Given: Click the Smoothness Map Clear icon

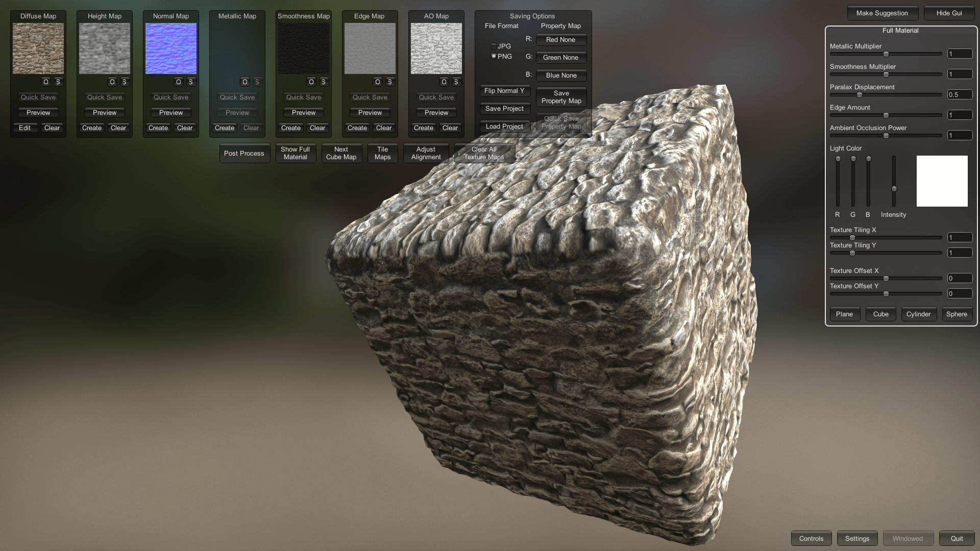Looking at the screenshot, I should click(x=317, y=127).
